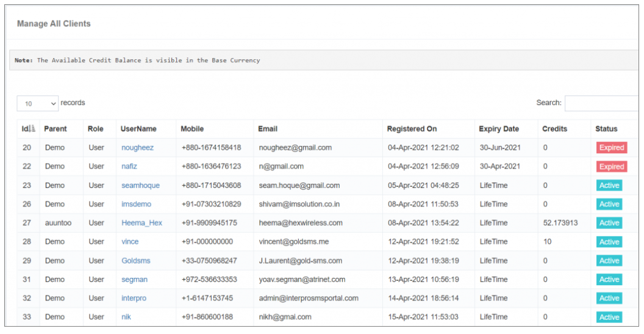Open the nafiz username link
The image size is (644, 334).
pyautogui.click(x=129, y=167)
